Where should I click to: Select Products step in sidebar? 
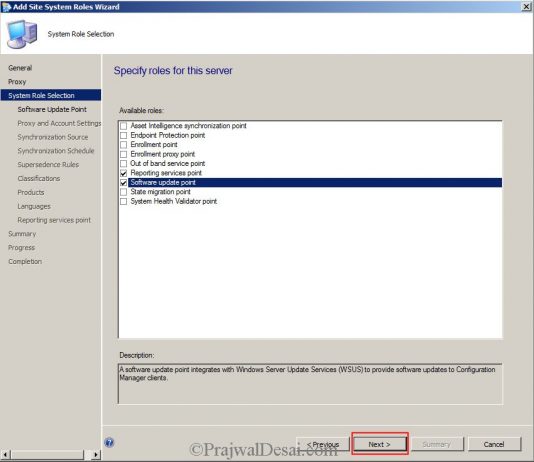pos(31,192)
